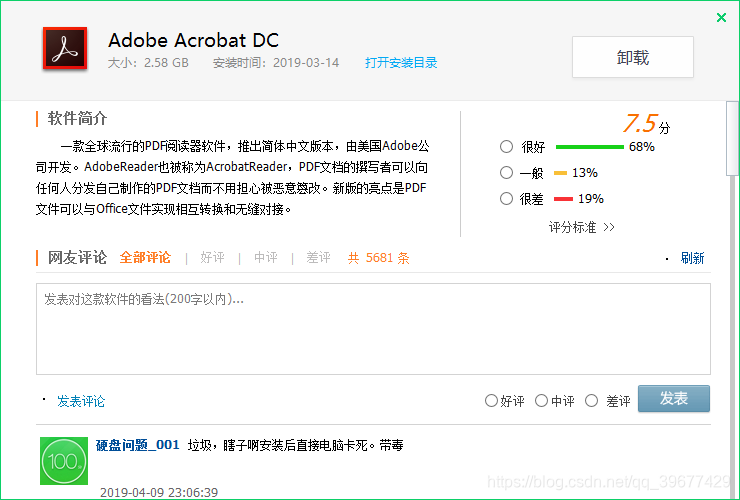The width and height of the screenshot is (740, 500).
Task: Switch to the 全部评论 tab
Action: point(145,257)
